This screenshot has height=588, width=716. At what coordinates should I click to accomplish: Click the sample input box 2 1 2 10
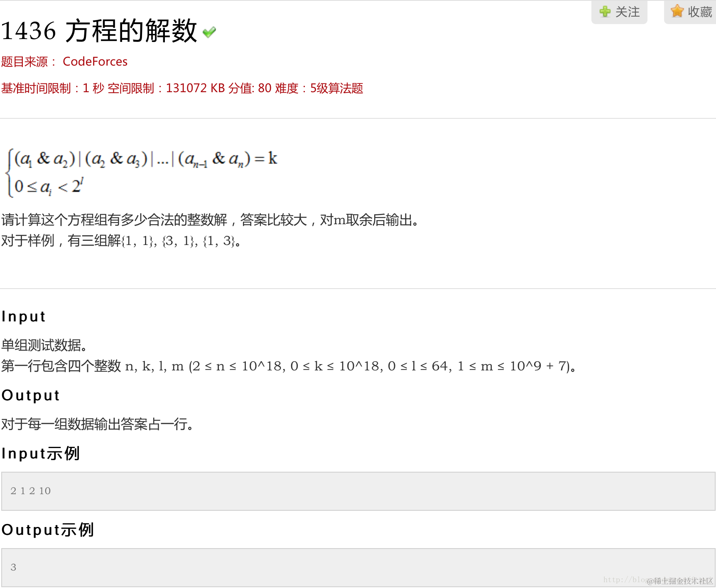pos(358,491)
